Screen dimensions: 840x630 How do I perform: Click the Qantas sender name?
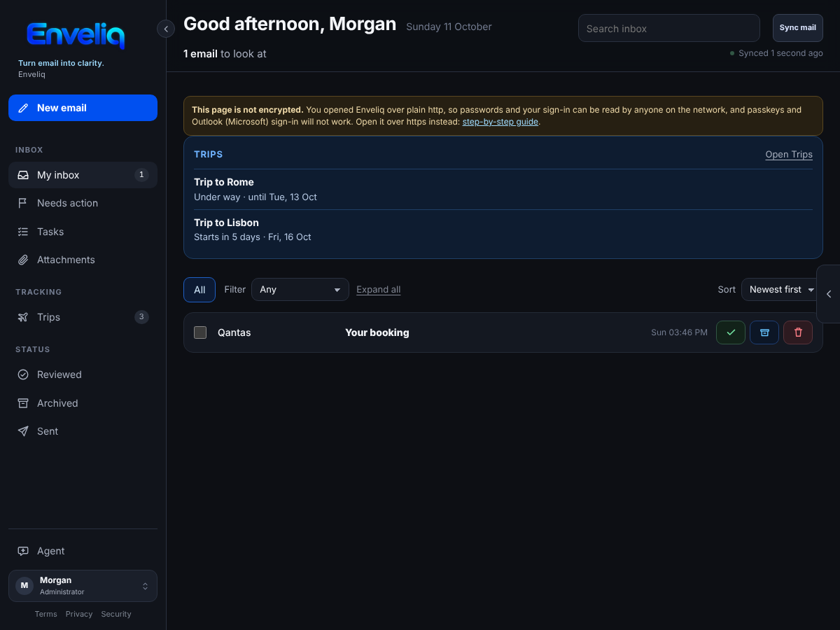pos(234,332)
